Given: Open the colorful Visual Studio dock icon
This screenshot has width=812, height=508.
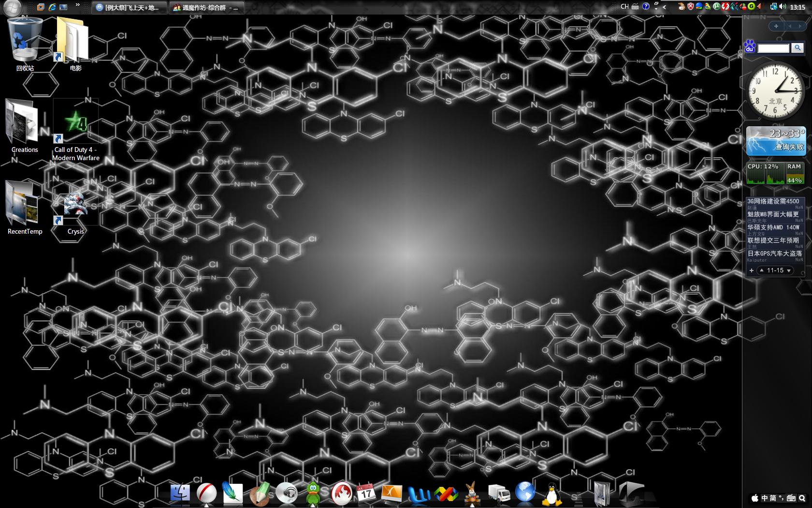Looking at the screenshot, I should pos(446,493).
